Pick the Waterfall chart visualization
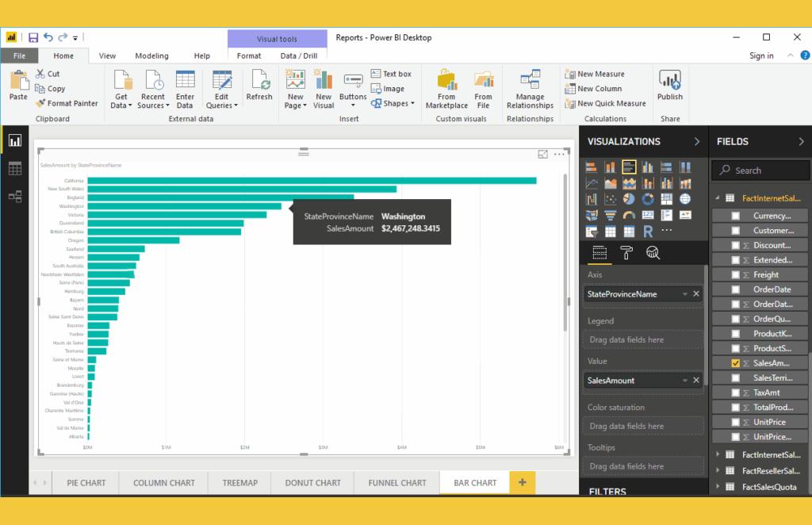The width and height of the screenshot is (812, 525). [x=591, y=199]
